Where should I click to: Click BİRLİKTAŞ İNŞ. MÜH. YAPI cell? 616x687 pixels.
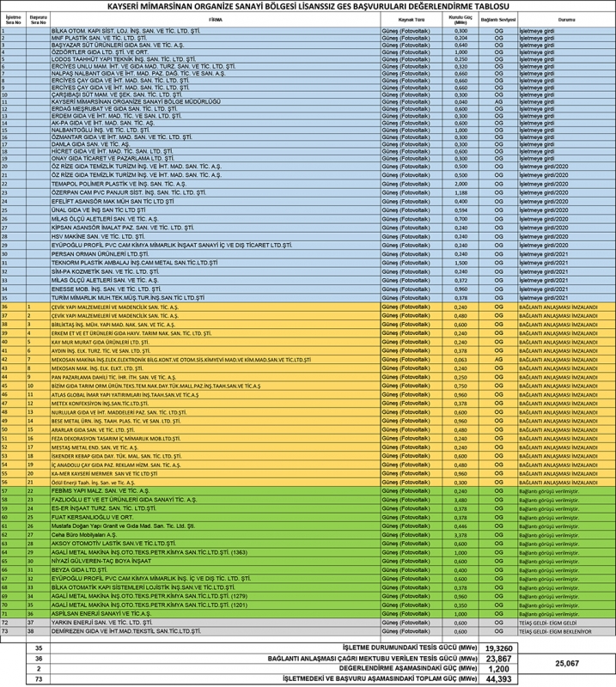click(216, 325)
